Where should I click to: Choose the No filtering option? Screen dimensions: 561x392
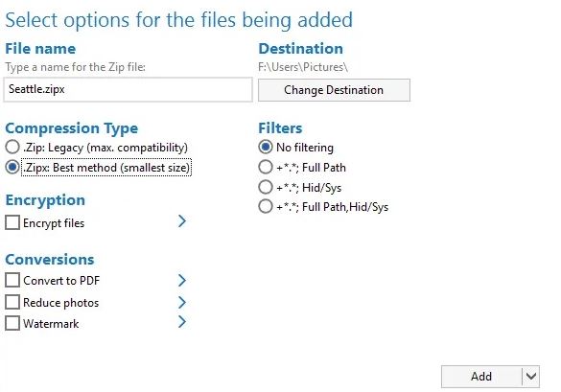[265, 147]
